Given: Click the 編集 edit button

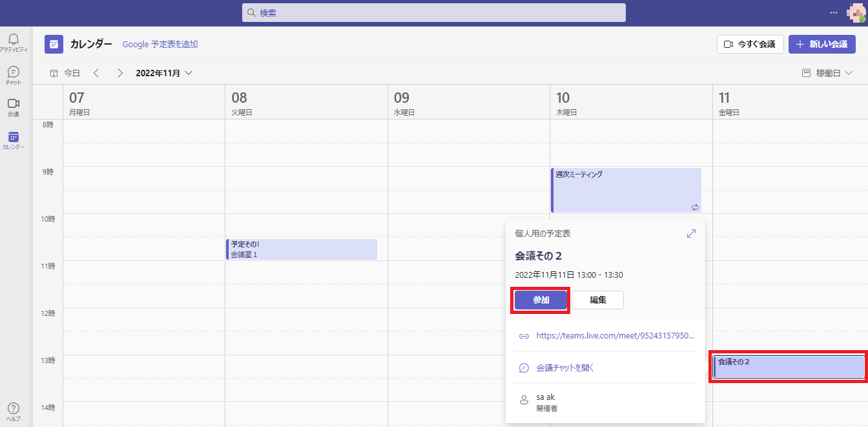Looking at the screenshot, I should (x=597, y=300).
